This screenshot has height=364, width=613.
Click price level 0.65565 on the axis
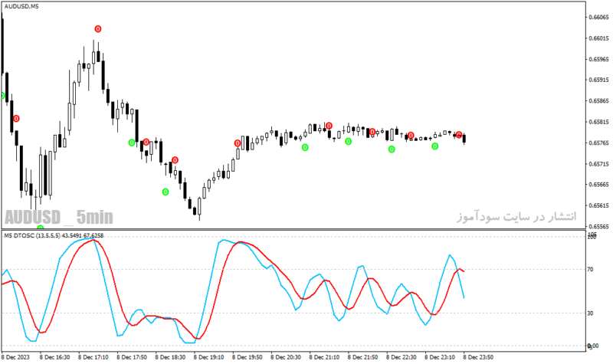tap(598, 227)
